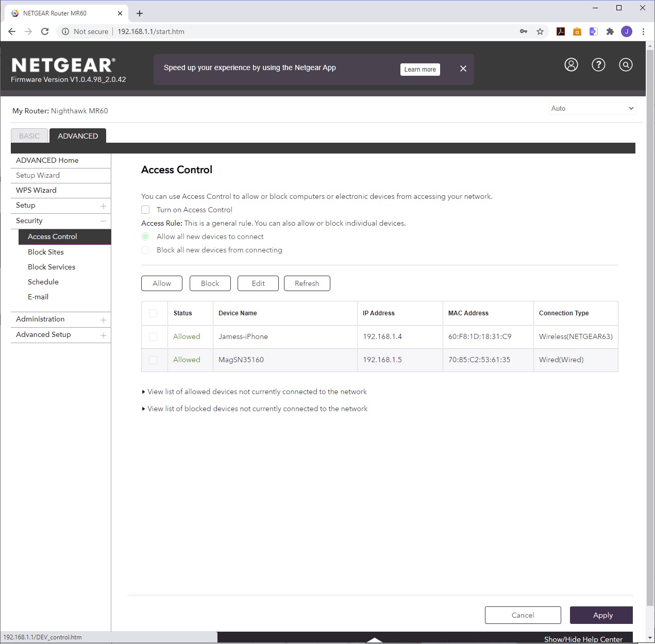Expand the Setup menu section

[103, 206]
